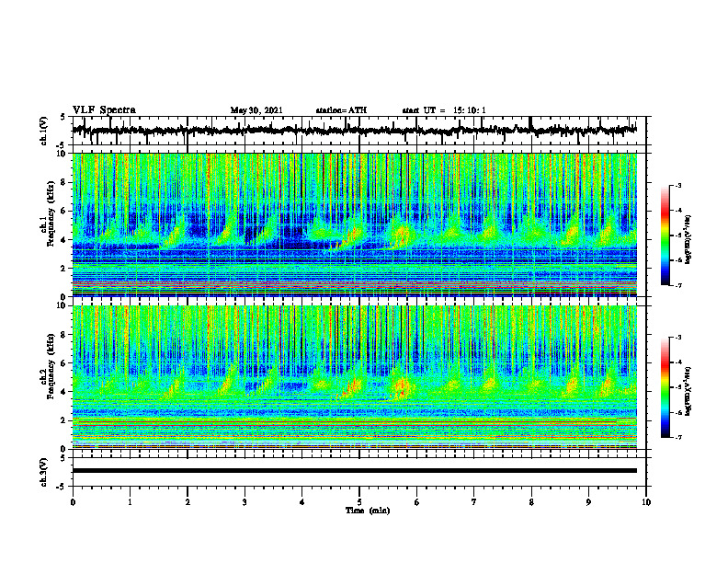Click time axis tick label "8"

(531, 502)
